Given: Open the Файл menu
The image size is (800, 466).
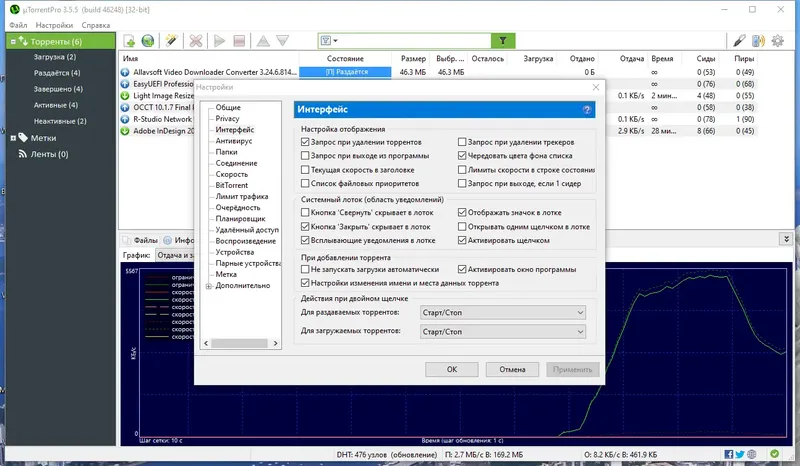Looking at the screenshot, I should click(18, 25).
